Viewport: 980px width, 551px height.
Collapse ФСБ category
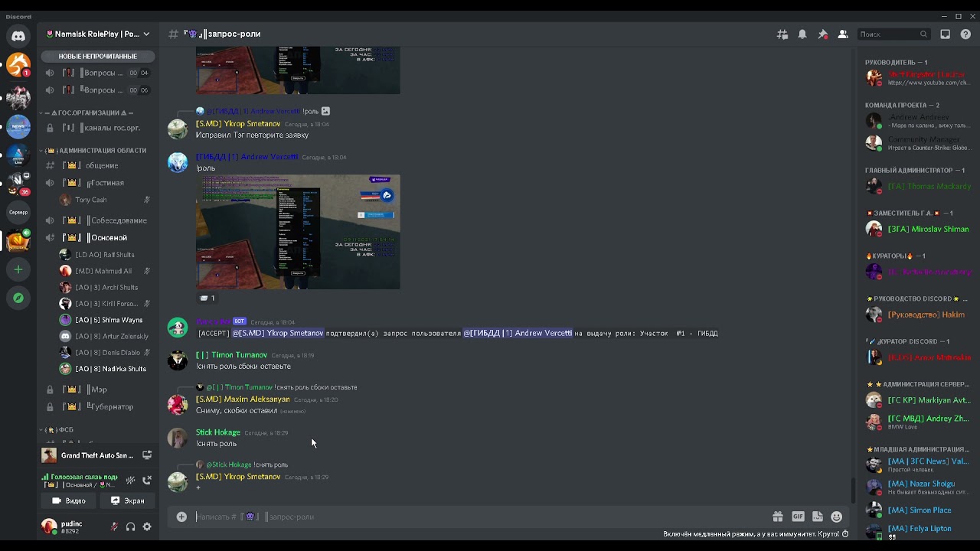coord(60,430)
